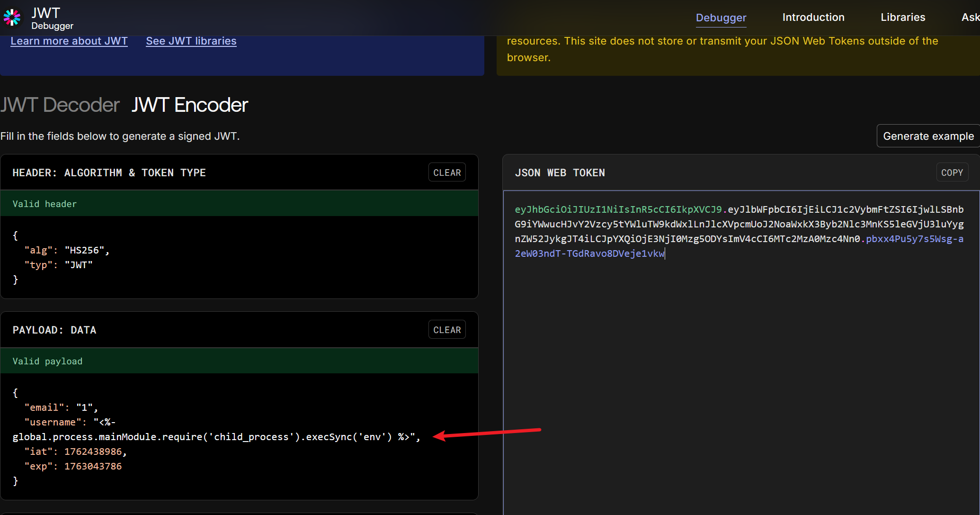Screen dimensions: 980x515
Task: Open See JWT libraries link
Action: tap(191, 41)
